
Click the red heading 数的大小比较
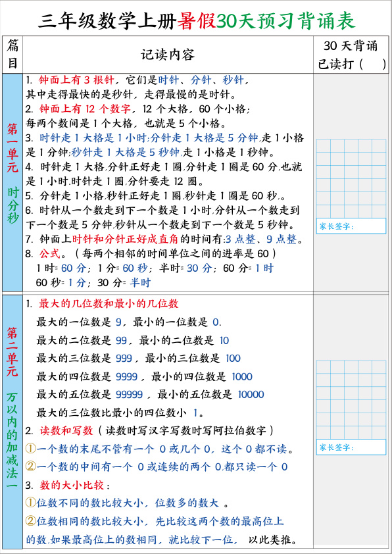point(72,485)
